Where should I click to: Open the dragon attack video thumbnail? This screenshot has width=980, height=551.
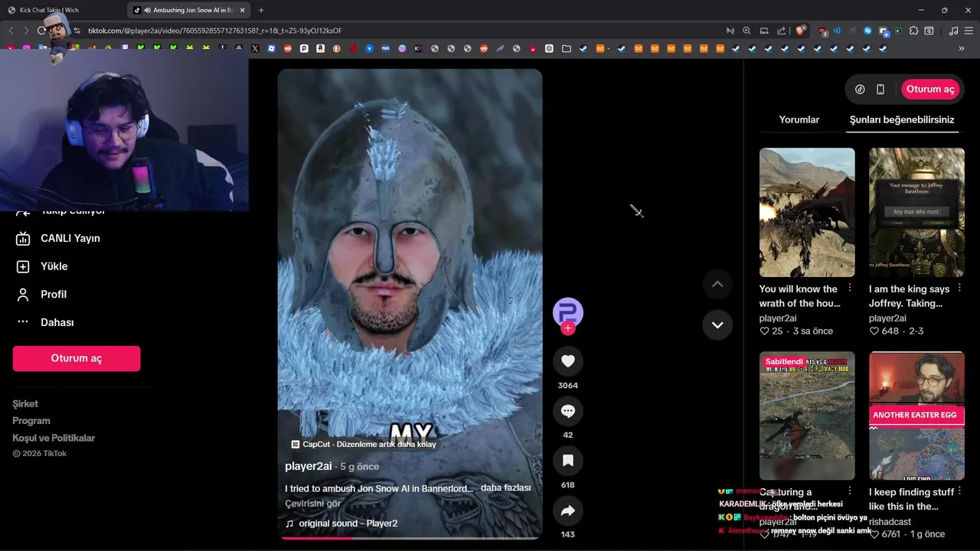[x=807, y=212]
